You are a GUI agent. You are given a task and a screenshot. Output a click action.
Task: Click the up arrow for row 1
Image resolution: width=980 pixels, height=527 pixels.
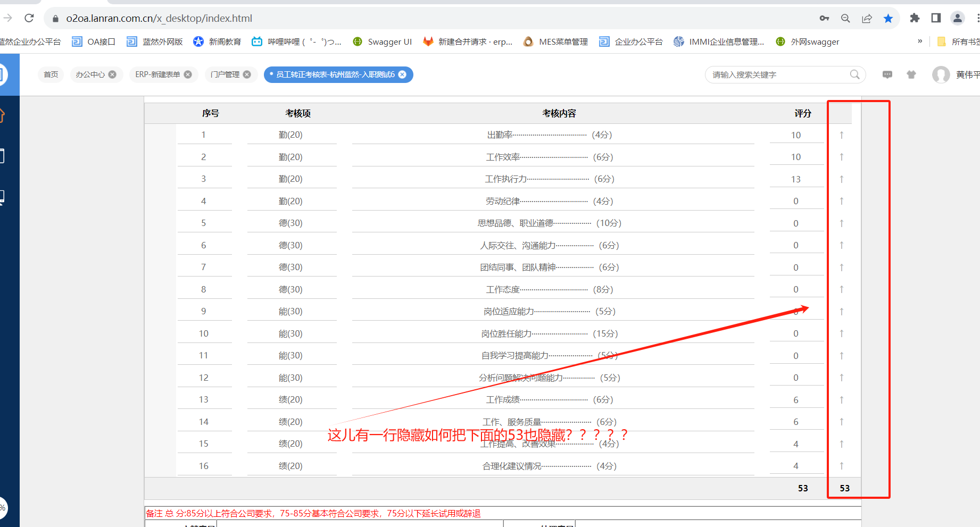841,135
